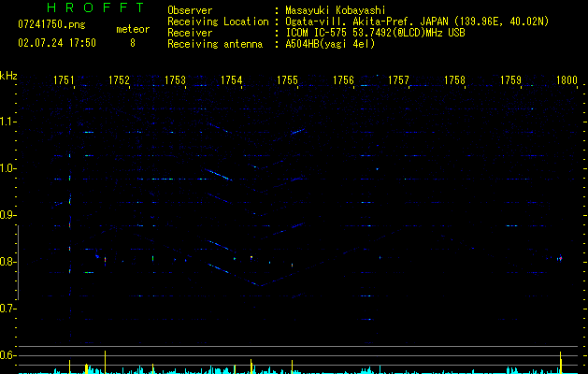Click the 1753 time marker
Viewport: 588px width, 374px height.
pos(175,80)
